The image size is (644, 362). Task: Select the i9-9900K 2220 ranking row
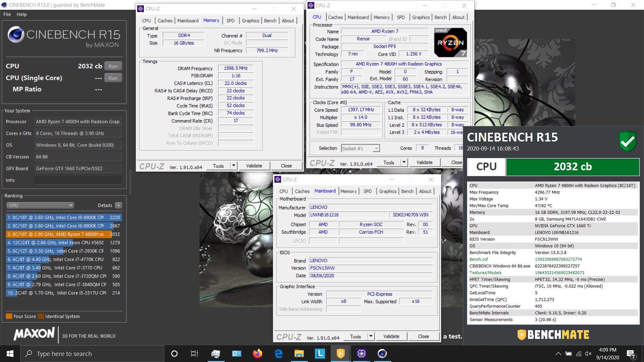tap(63, 217)
